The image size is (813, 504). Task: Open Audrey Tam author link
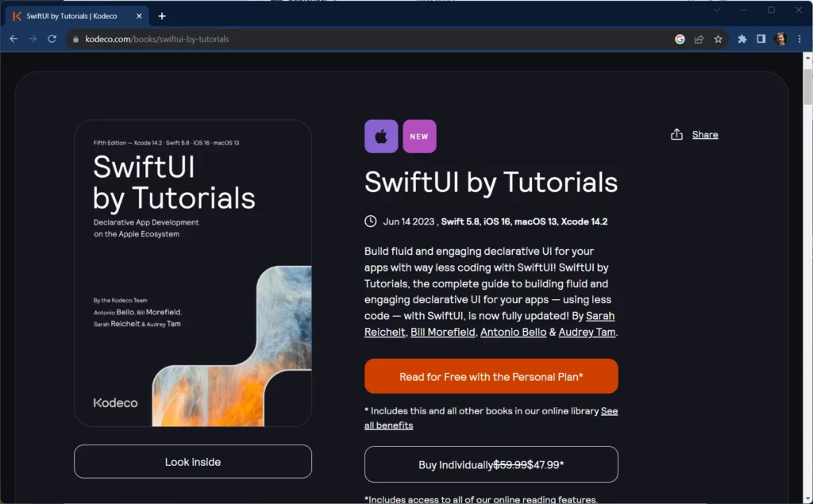(x=587, y=332)
